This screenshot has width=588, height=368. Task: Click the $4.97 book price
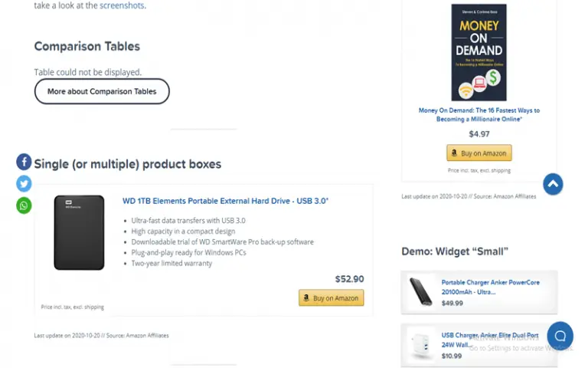pyautogui.click(x=479, y=134)
